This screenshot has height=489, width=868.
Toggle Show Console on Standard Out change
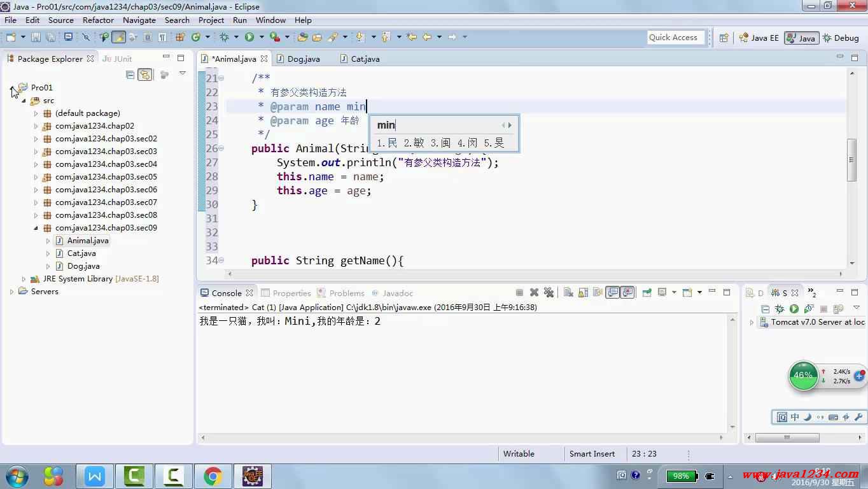pyautogui.click(x=613, y=293)
